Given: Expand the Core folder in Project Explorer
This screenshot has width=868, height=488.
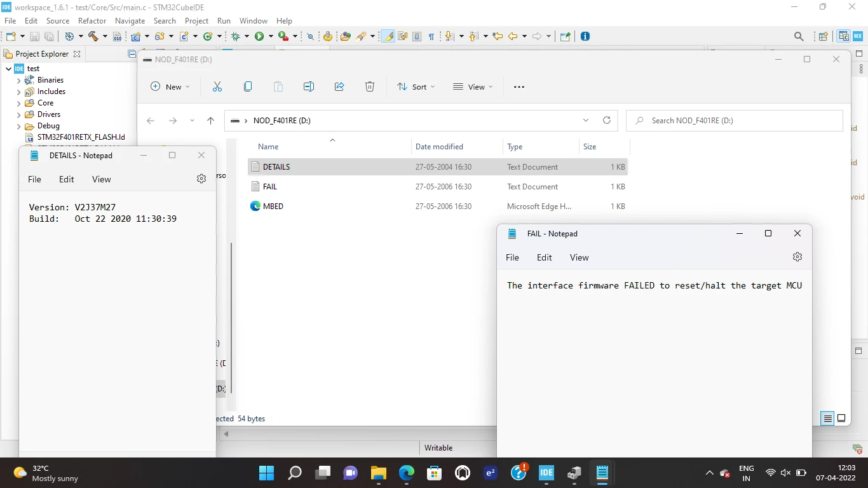Looking at the screenshot, I should [x=19, y=103].
